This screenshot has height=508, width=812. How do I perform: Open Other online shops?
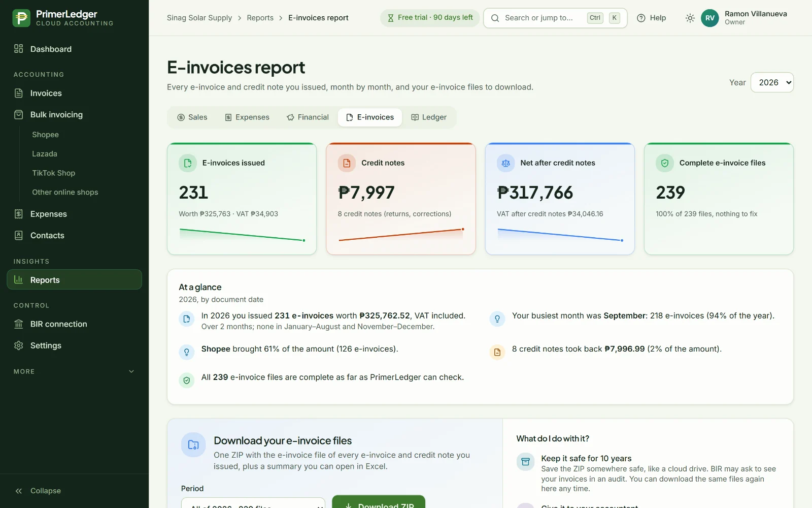(65, 192)
